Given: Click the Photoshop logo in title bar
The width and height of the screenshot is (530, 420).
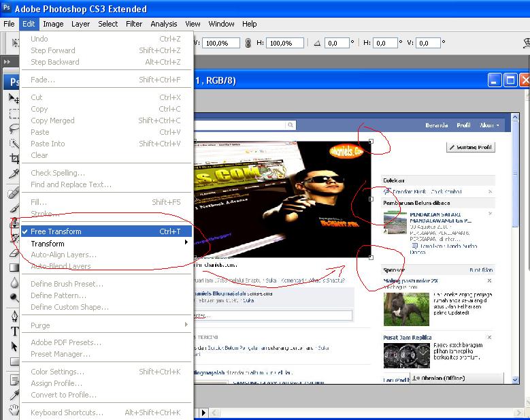Looking at the screenshot, I should click(x=7, y=7).
